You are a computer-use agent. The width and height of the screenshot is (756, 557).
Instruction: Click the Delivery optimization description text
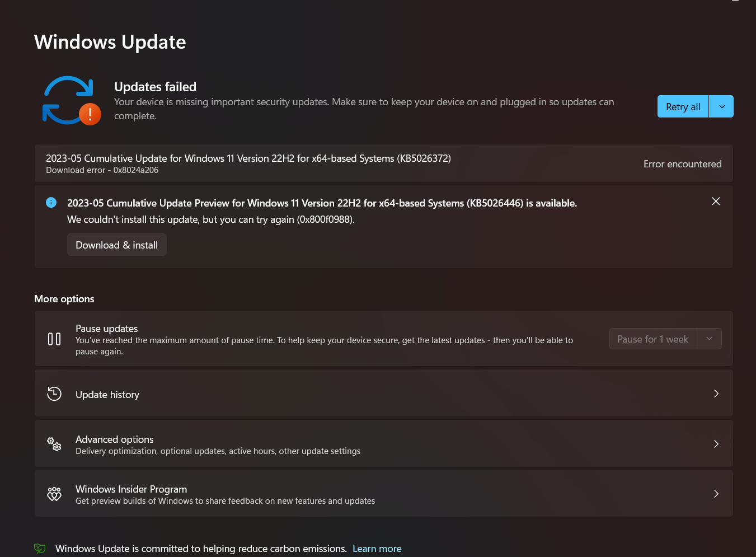[x=218, y=451]
